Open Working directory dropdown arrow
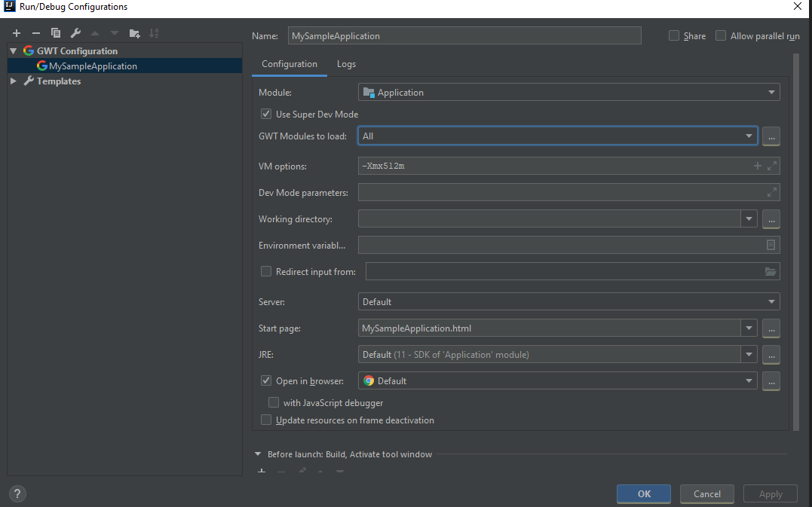 (749, 219)
